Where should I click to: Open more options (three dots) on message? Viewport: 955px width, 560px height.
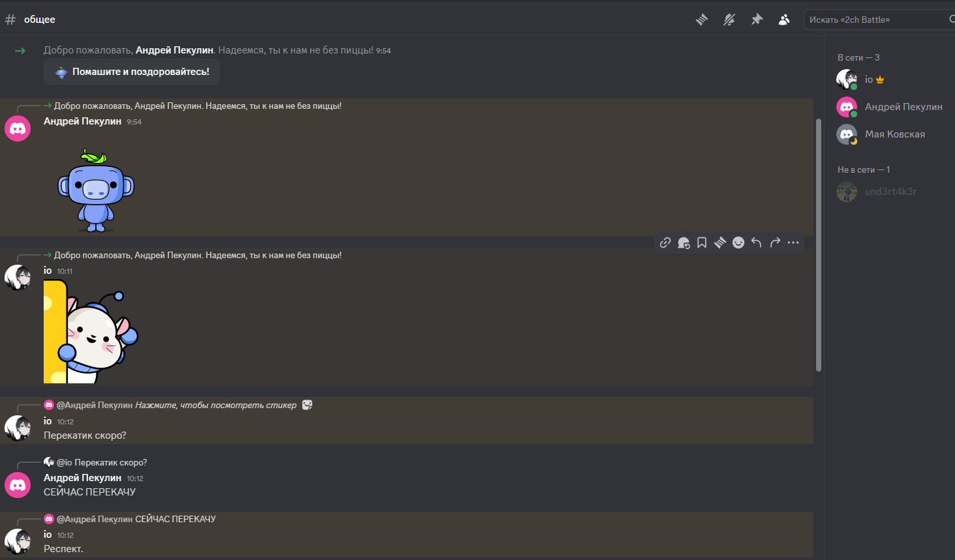click(x=793, y=243)
